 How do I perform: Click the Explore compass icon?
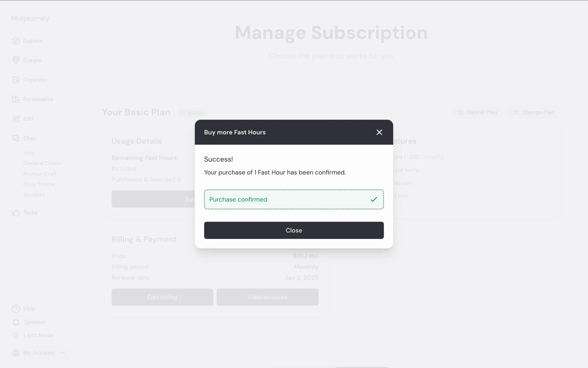click(x=16, y=41)
